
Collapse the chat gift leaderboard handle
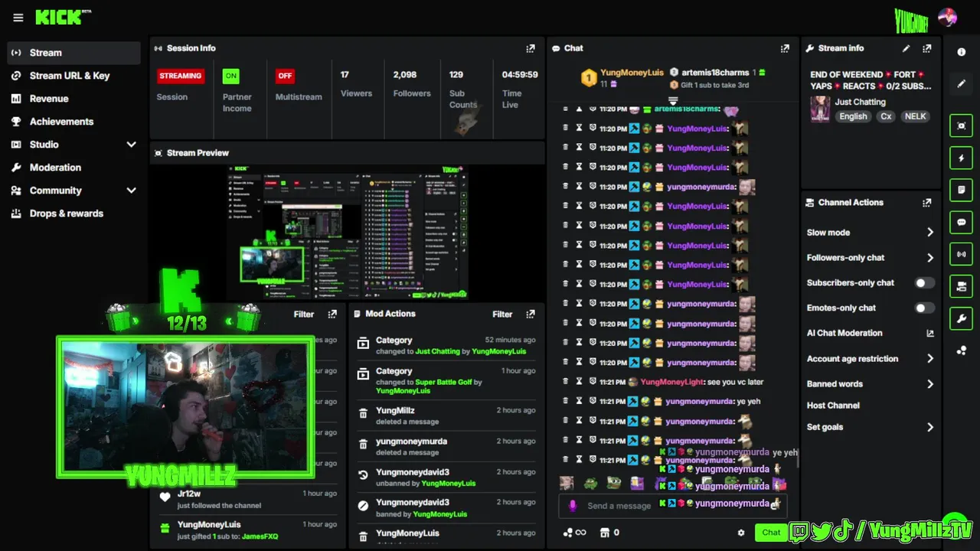tap(673, 100)
